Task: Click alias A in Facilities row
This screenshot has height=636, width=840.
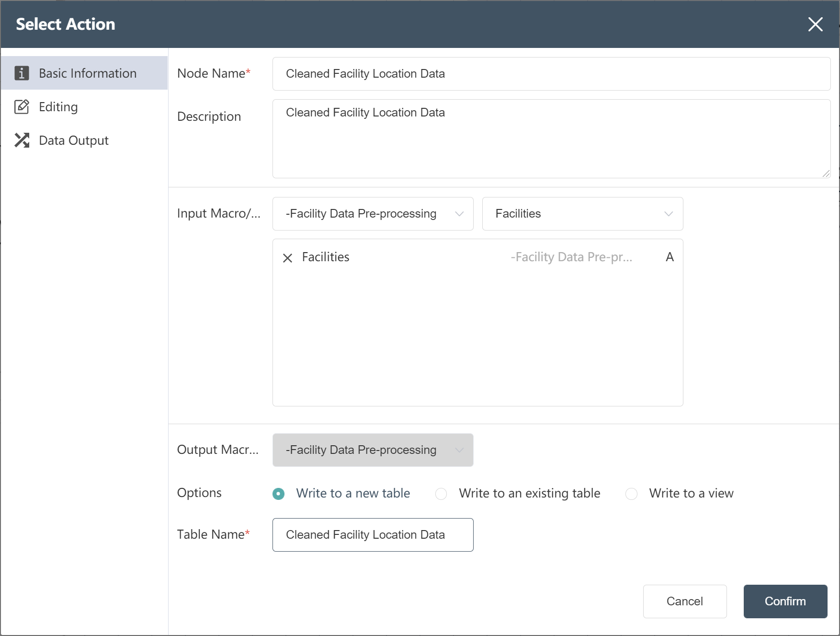Action: point(670,257)
